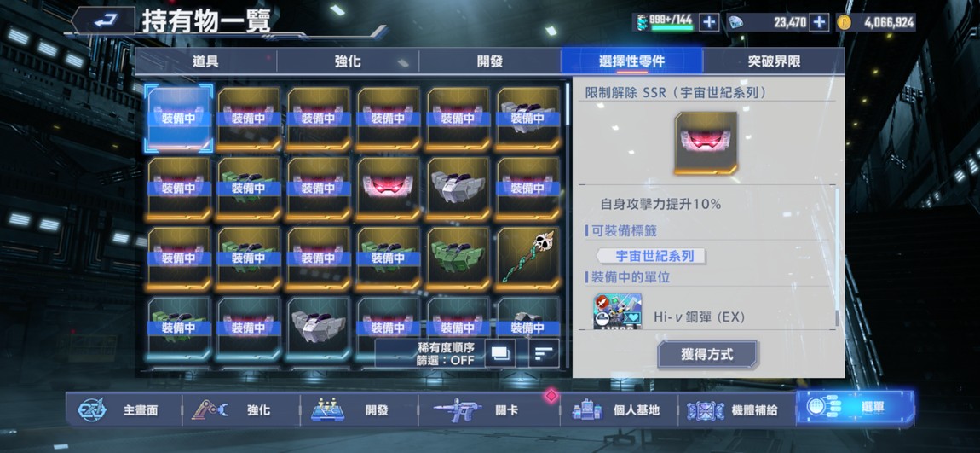
Task: Add diamonds with the plus beside 23,470
Action: tap(819, 22)
